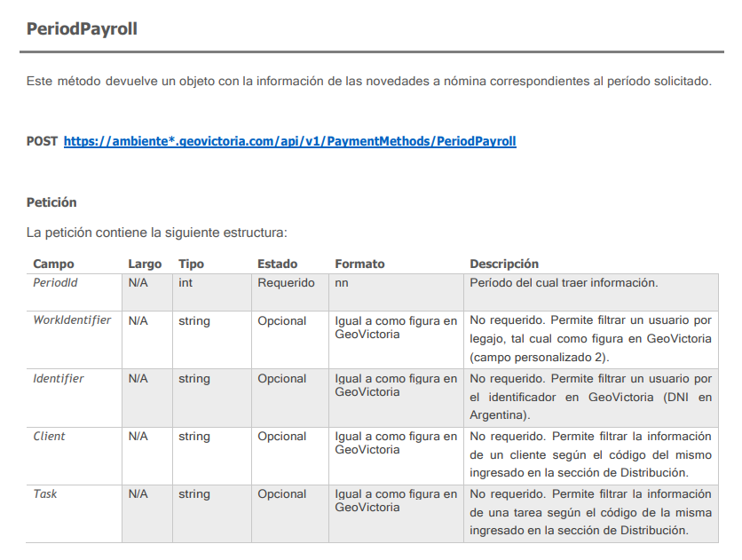The image size is (742, 560).
Task: Click 'Opcional' in the Client row
Action: [x=282, y=436]
